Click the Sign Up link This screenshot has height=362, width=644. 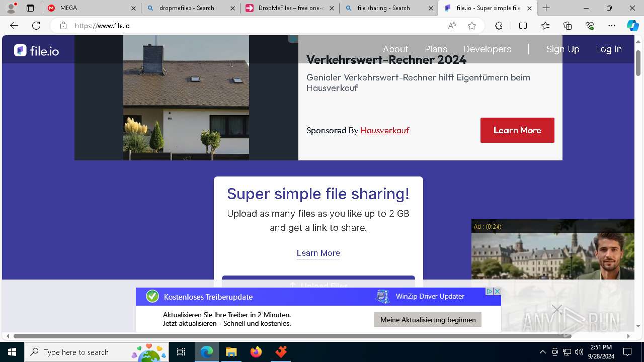click(x=563, y=49)
